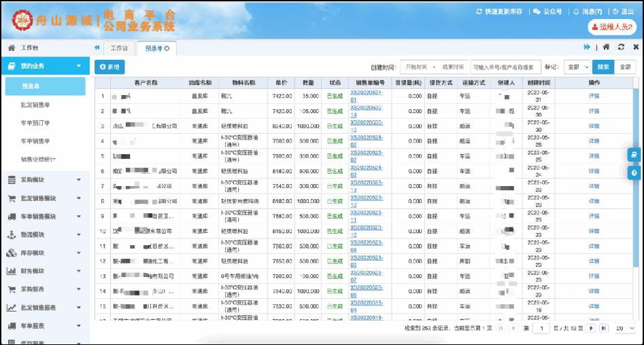Expand the 车单销售模块 sidebar section
644x345 pixels.
coord(45,217)
